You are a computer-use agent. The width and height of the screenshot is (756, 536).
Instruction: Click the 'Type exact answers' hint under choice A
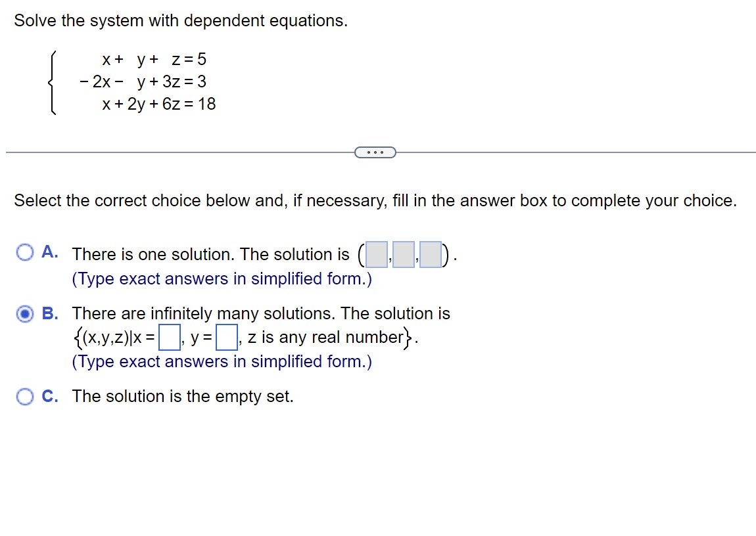[220, 279]
